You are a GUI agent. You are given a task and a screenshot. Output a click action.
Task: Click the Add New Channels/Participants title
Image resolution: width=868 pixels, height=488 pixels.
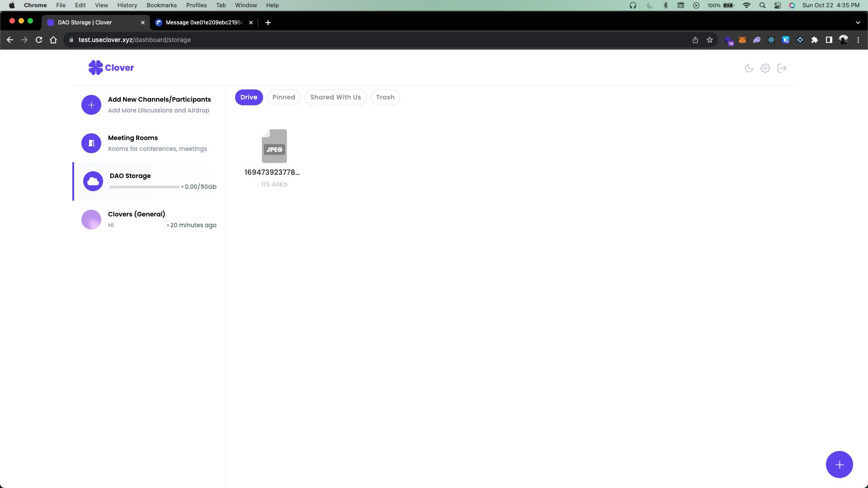pos(160,99)
